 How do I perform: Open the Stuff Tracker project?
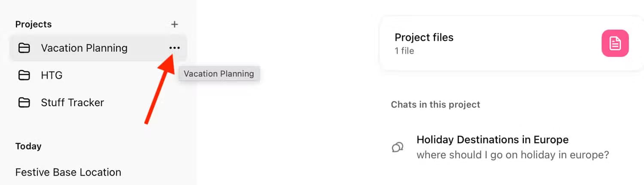click(72, 102)
